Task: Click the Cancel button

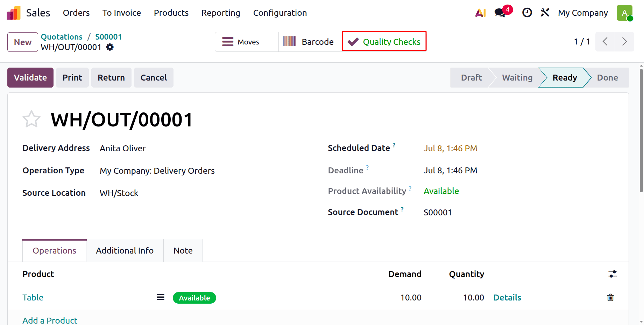Action: point(154,77)
